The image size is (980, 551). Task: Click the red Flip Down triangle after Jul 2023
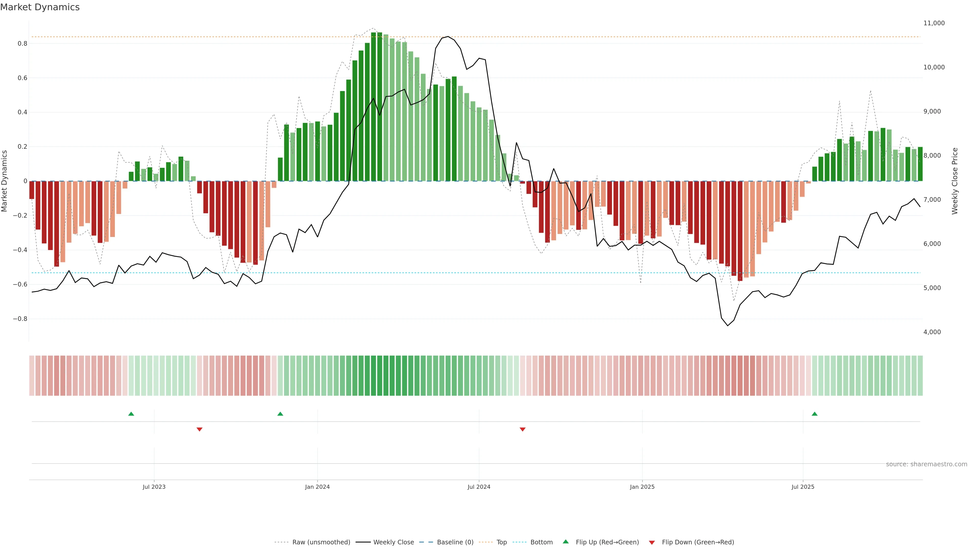(199, 429)
